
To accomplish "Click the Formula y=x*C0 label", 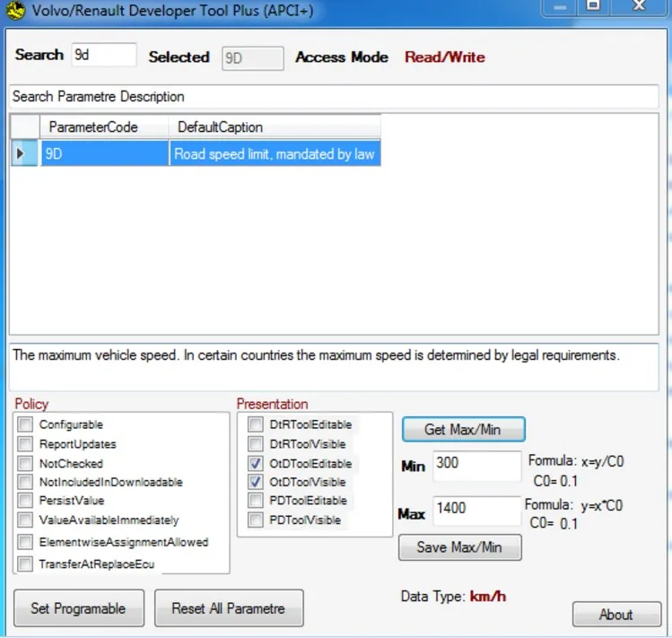I will [574, 505].
